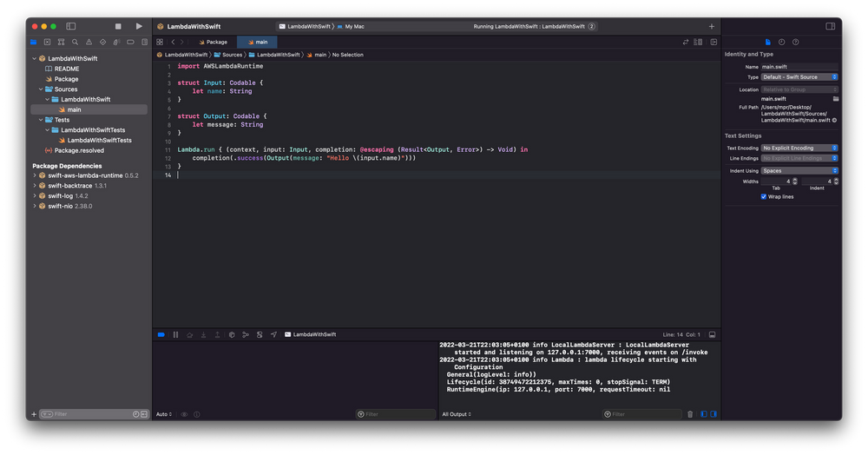Choose file location with the folder icon

835,98
